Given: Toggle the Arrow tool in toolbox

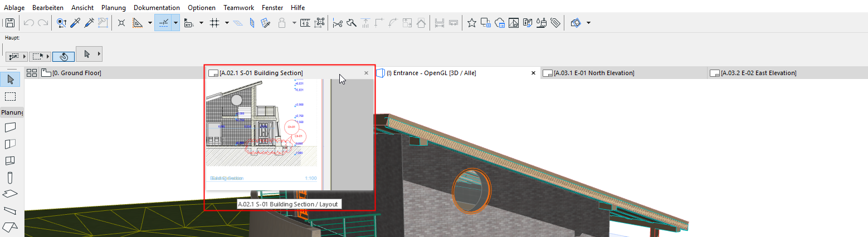Looking at the screenshot, I should pos(10,80).
